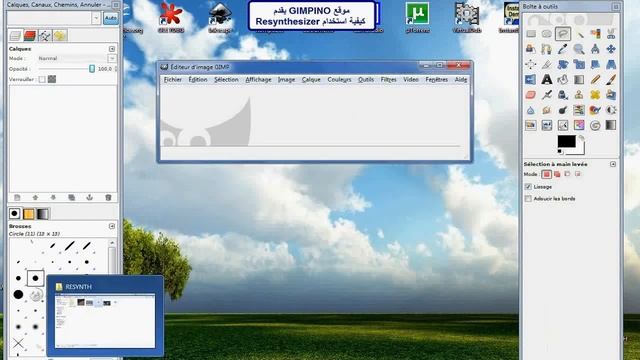Select the Blend gradient tool
This screenshot has height=360, width=640.
(x=579, y=80)
